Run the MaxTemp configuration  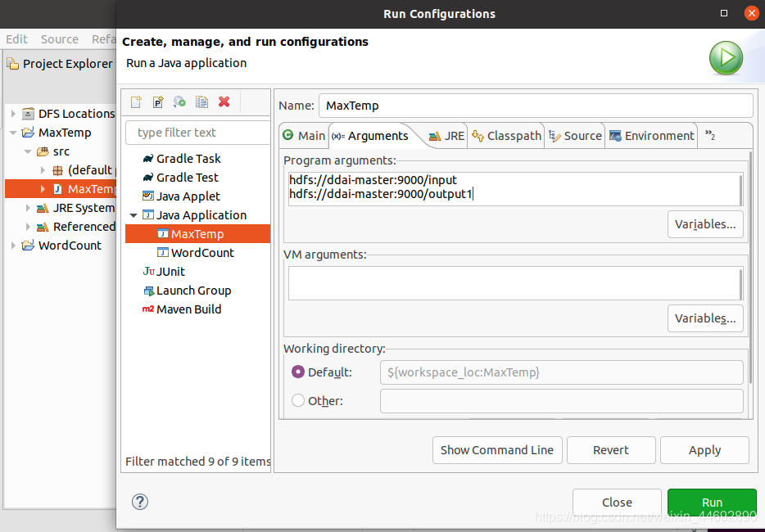(712, 503)
